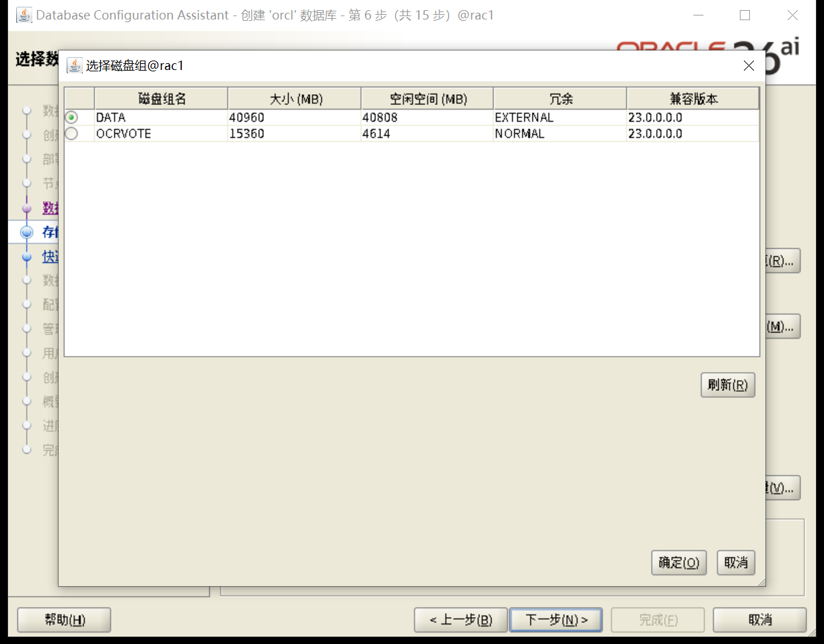Open 帮助(H) help in the main window
This screenshot has width=824, height=644.
pos(64,620)
